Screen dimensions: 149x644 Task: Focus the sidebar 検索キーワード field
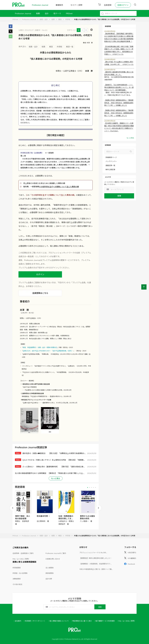(x=119, y=151)
